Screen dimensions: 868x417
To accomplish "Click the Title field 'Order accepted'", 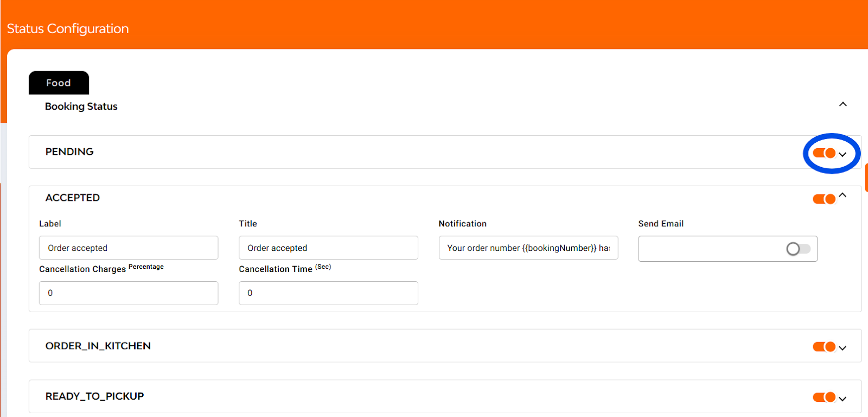I will tap(328, 248).
